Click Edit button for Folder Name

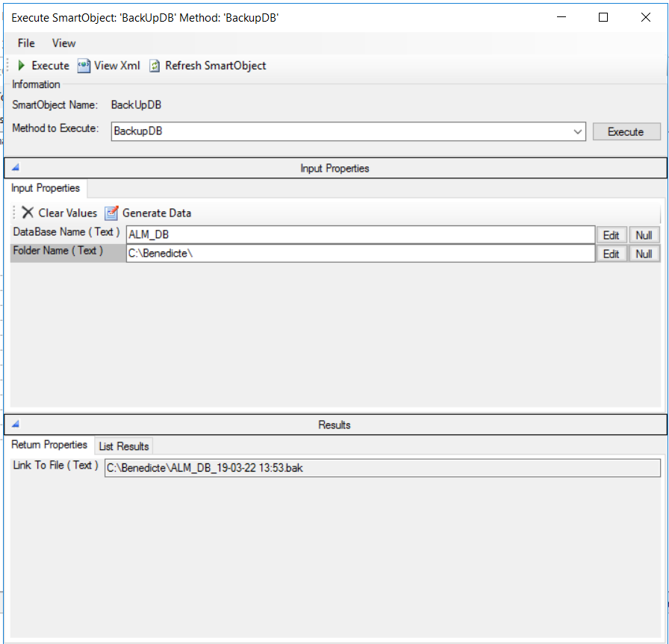(x=611, y=254)
